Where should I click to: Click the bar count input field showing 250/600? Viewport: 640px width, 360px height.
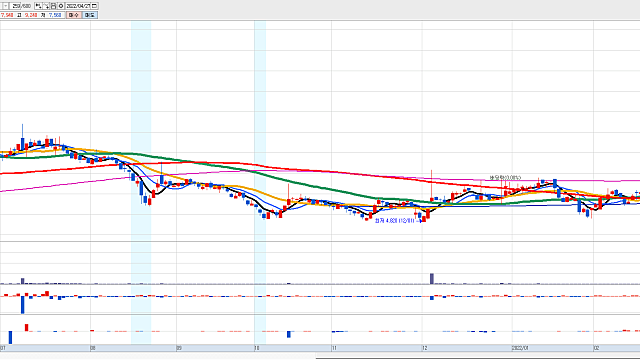(21, 6)
